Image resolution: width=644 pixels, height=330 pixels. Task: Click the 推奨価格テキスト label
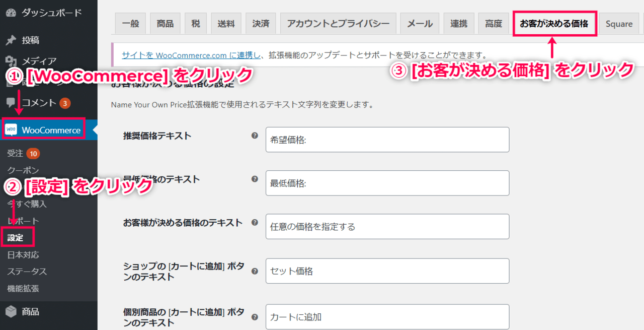[157, 136]
